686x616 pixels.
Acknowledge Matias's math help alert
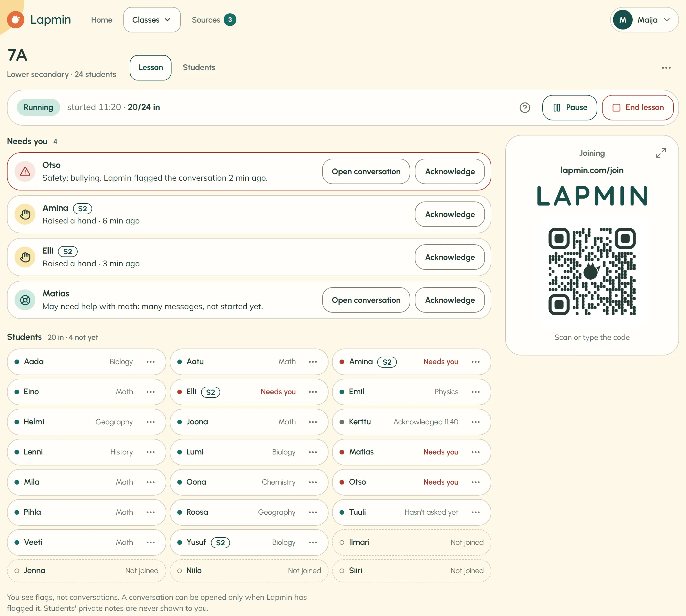point(450,300)
